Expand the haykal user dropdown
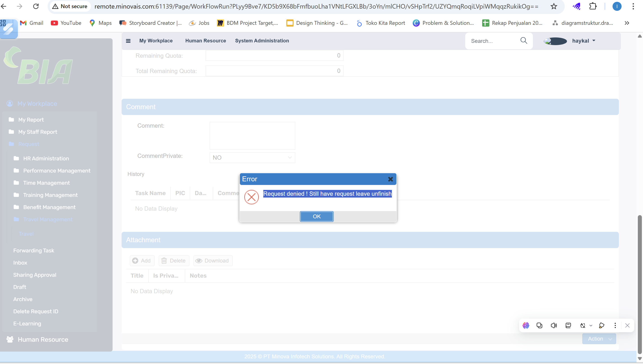Viewport: 643px width, 364px height. click(x=583, y=41)
